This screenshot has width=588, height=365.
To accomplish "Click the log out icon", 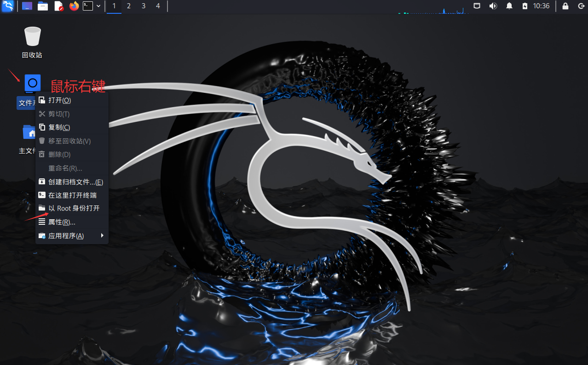I will (x=581, y=6).
